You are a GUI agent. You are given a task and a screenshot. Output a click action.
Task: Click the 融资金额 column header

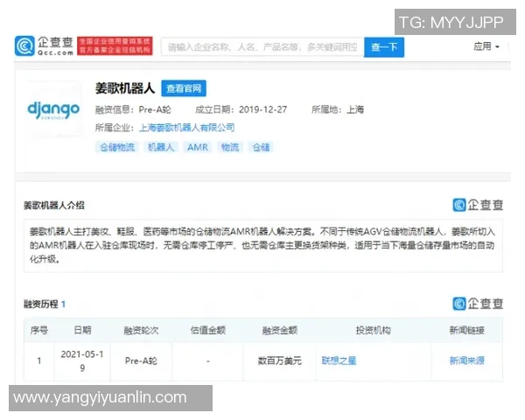coord(280,330)
